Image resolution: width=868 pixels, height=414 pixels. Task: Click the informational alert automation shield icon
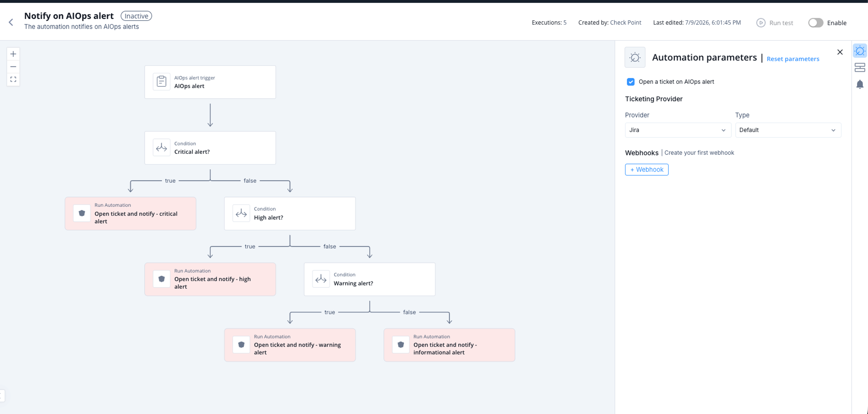(x=401, y=345)
